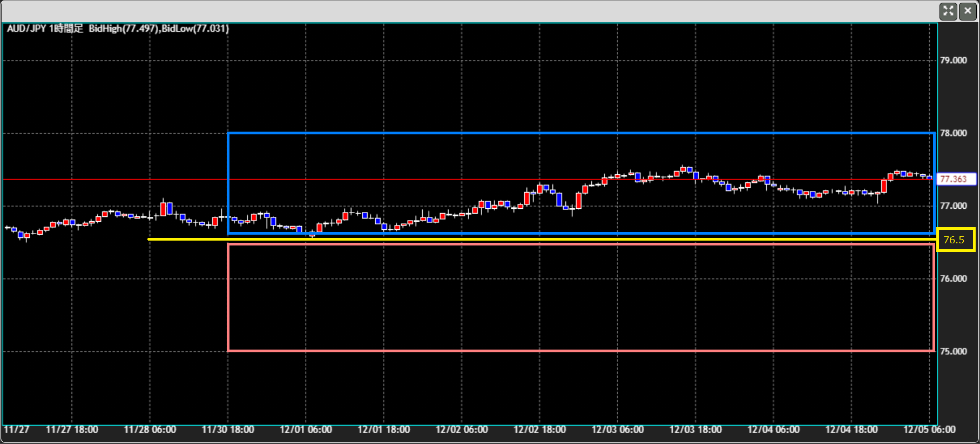980x444 pixels.
Task: Click the 12/02 18:00 time label
Action: click(x=540, y=430)
